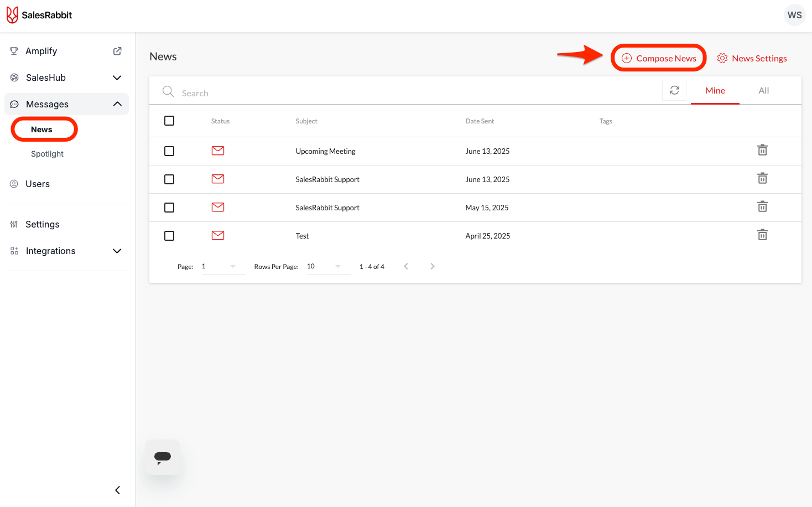Delete the Test news item
Screen dimensions: 812x507
click(x=762, y=235)
